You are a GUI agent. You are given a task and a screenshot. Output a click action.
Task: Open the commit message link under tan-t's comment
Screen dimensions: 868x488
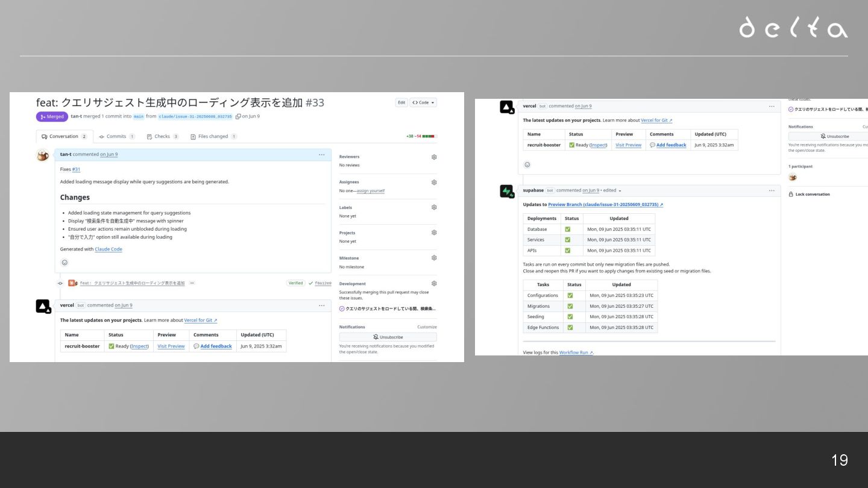[x=132, y=283]
